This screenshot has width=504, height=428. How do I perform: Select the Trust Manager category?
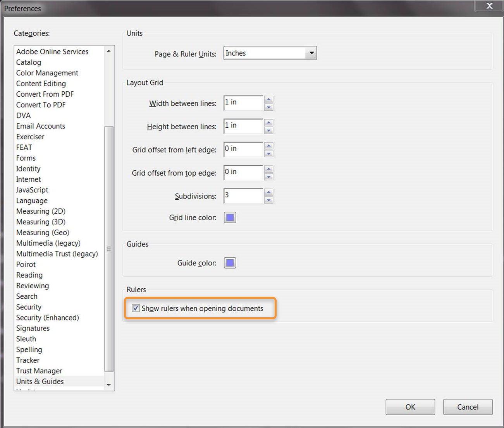[39, 370]
